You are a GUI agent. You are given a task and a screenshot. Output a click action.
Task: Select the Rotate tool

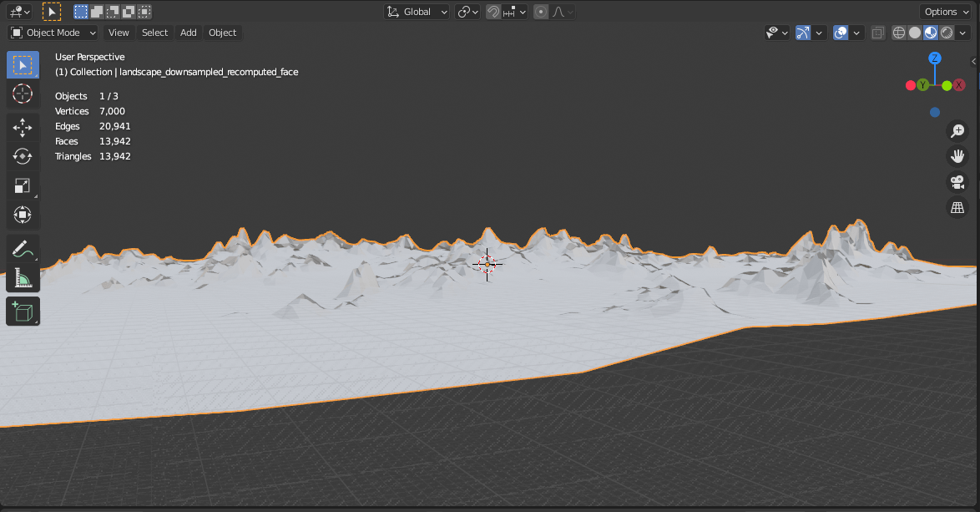(x=23, y=156)
